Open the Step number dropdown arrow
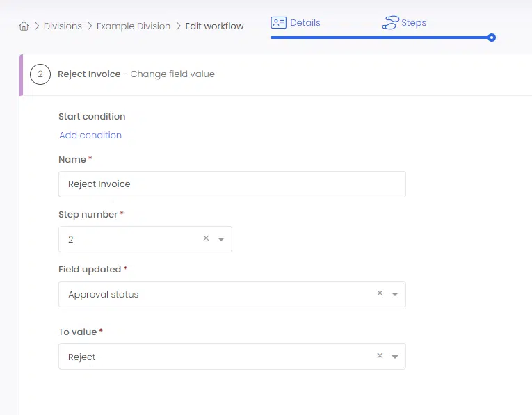The image size is (532, 415). (x=221, y=239)
